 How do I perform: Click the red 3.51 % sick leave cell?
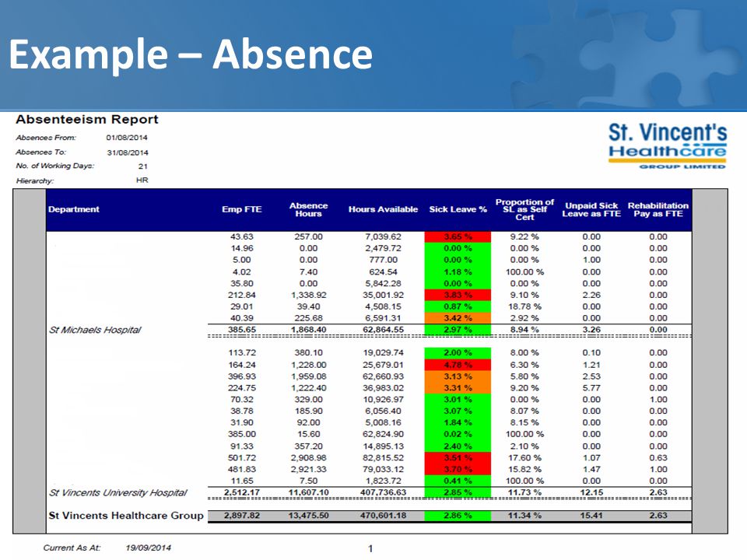point(458,457)
